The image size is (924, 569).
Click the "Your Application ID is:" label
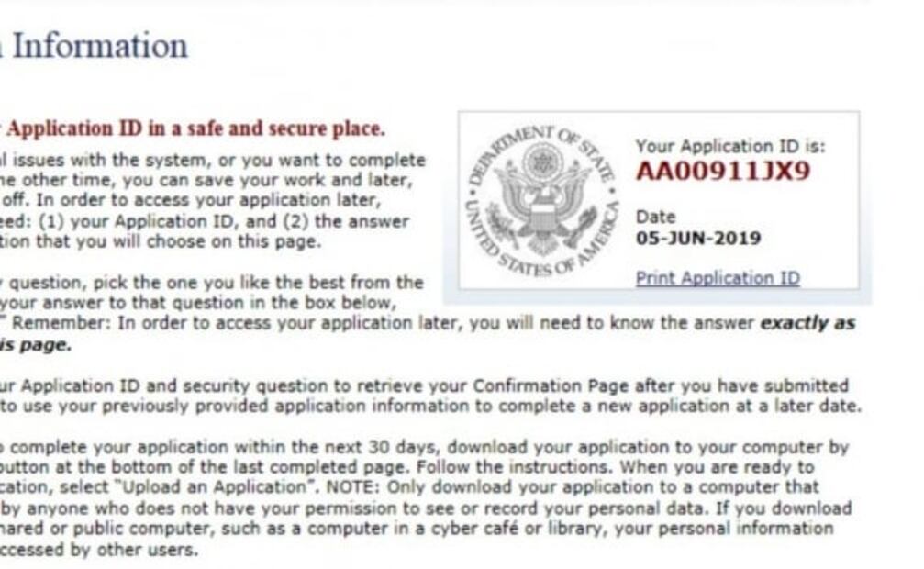[730, 146]
